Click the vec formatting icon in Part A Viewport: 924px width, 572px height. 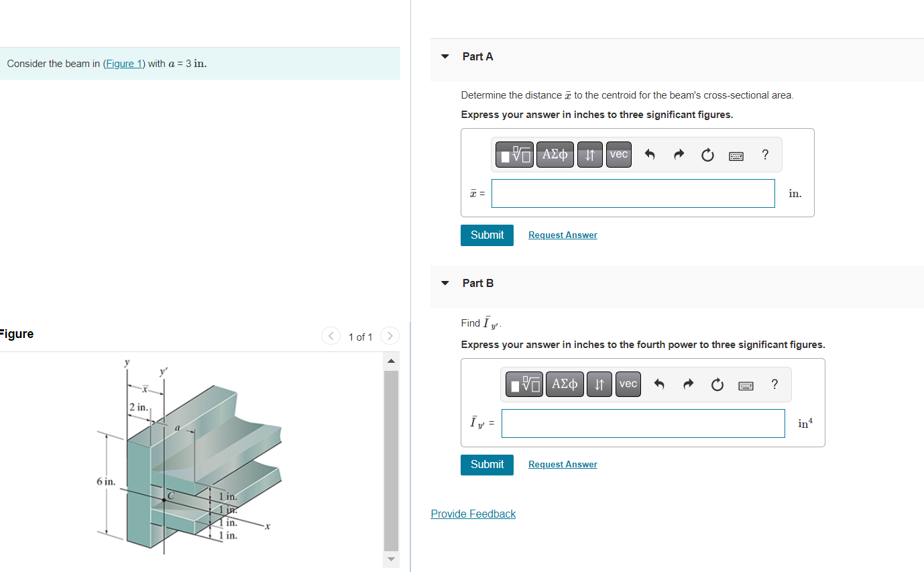pyautogui.click(x=618, y=154)
